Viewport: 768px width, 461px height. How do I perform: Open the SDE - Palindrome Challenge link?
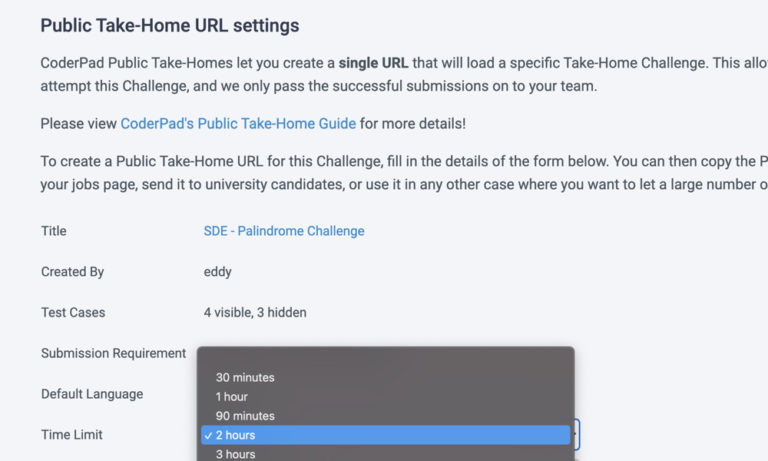[x=284, y=231]
